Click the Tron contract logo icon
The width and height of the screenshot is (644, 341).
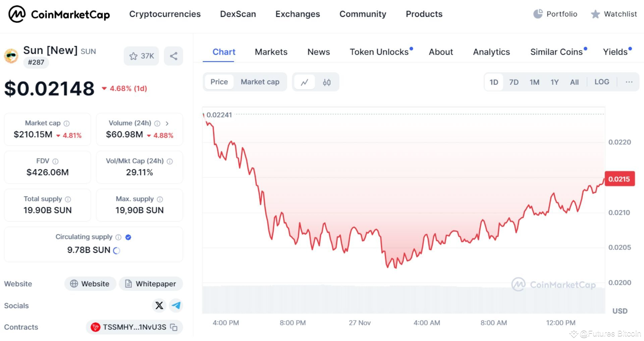(96, 327)
